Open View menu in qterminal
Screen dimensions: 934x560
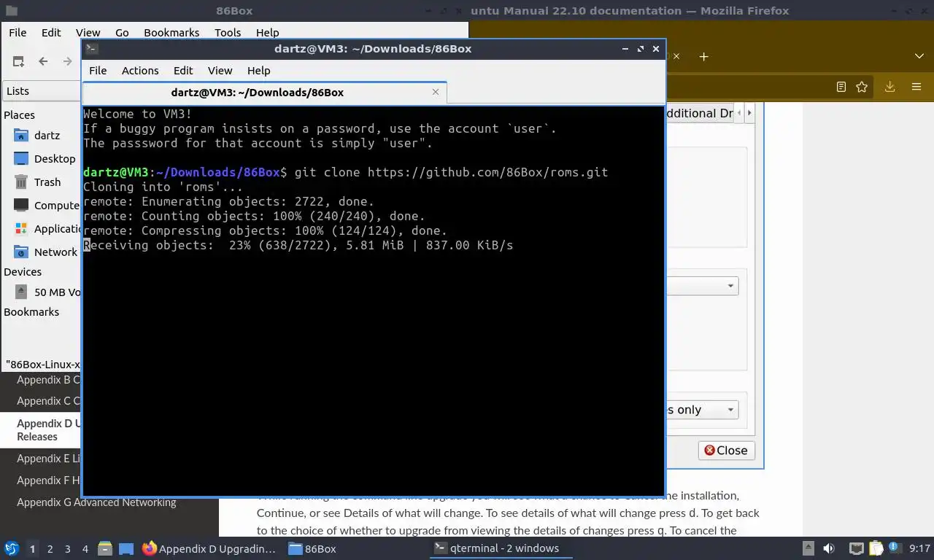tap(220, 71)
